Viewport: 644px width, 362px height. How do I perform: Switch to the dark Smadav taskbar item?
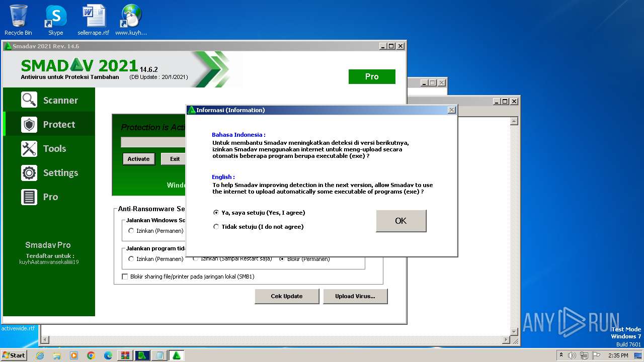pos(142,355)
